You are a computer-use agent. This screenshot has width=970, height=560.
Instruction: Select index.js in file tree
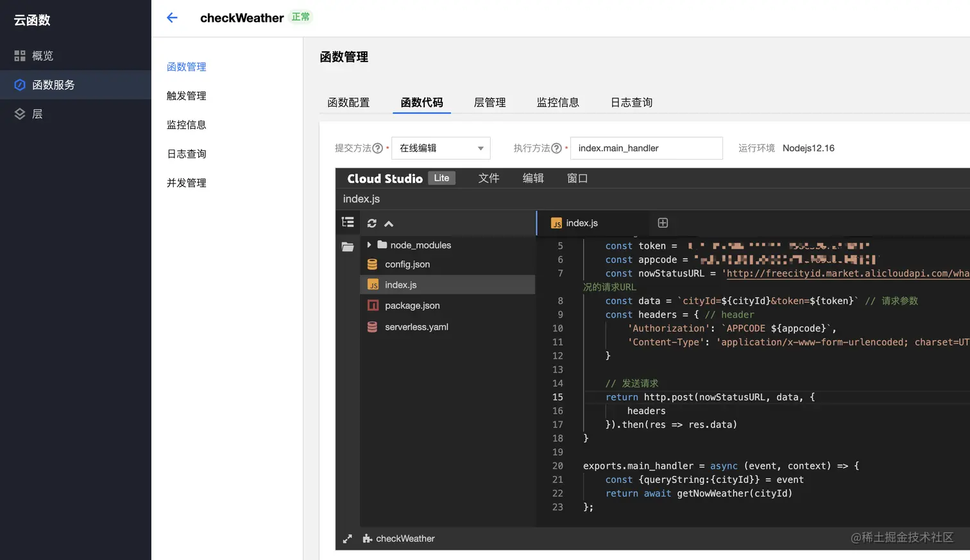coord(448,285)
